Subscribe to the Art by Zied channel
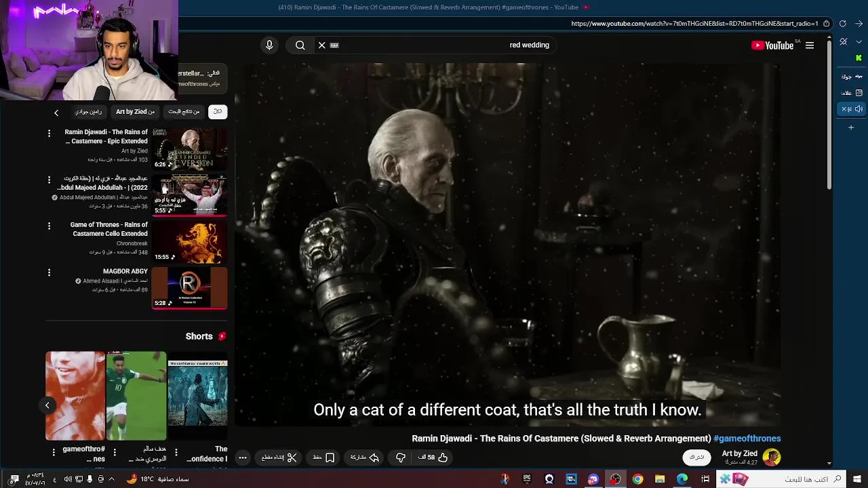This screenshot has height=488, width=868. (x=696, y=457)
